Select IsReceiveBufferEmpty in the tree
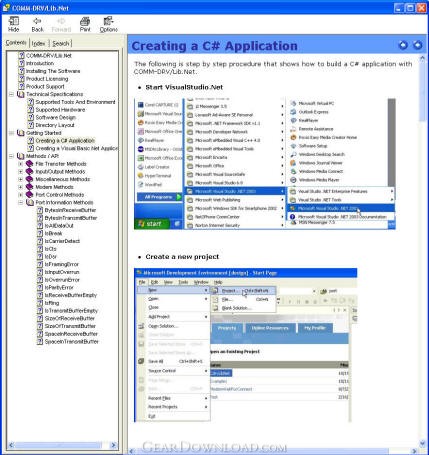The width and height of the screenshot is (429, 455). [x=71, y=295]
